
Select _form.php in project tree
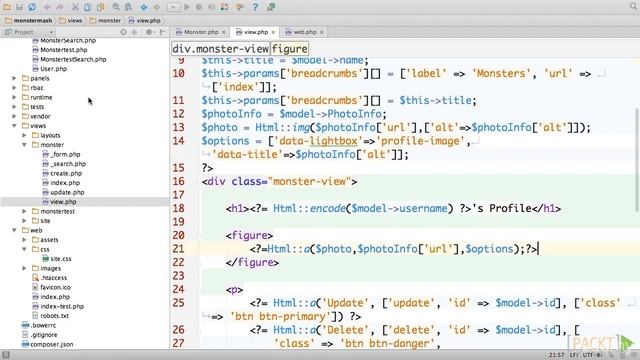pyautogui.click(x=62, y=154)
